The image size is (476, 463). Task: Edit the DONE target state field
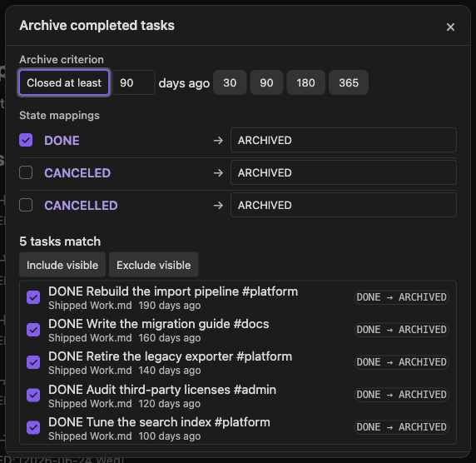tap(344, 140)
